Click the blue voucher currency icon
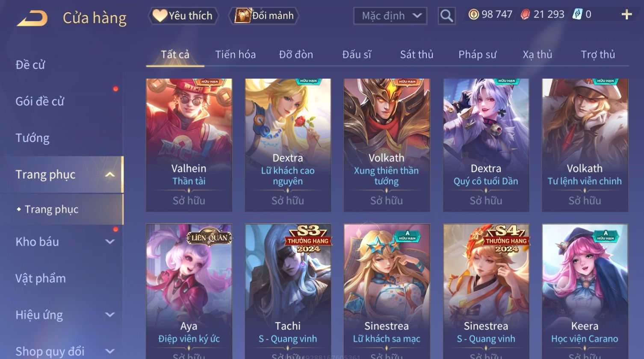 (577, 15)
